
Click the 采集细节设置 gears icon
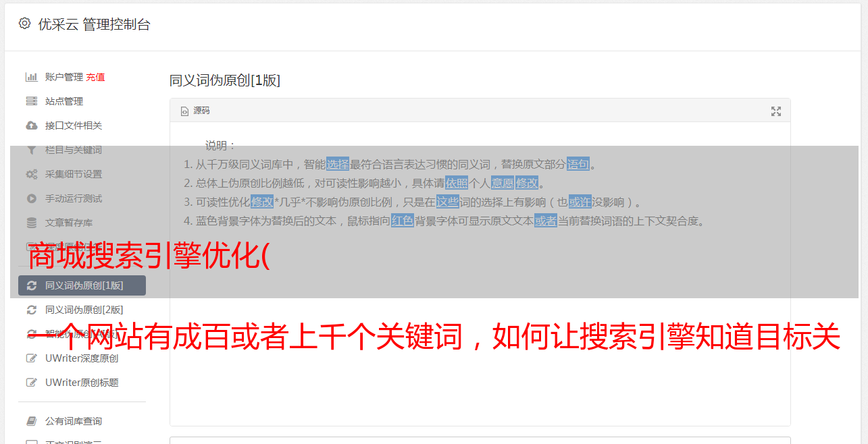tap(31, 174)
